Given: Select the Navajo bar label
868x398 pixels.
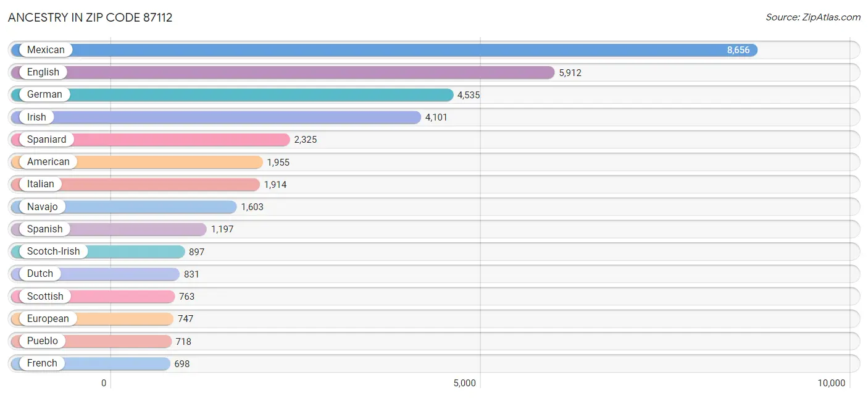Looking at the screenshot, I should point(43,206).
